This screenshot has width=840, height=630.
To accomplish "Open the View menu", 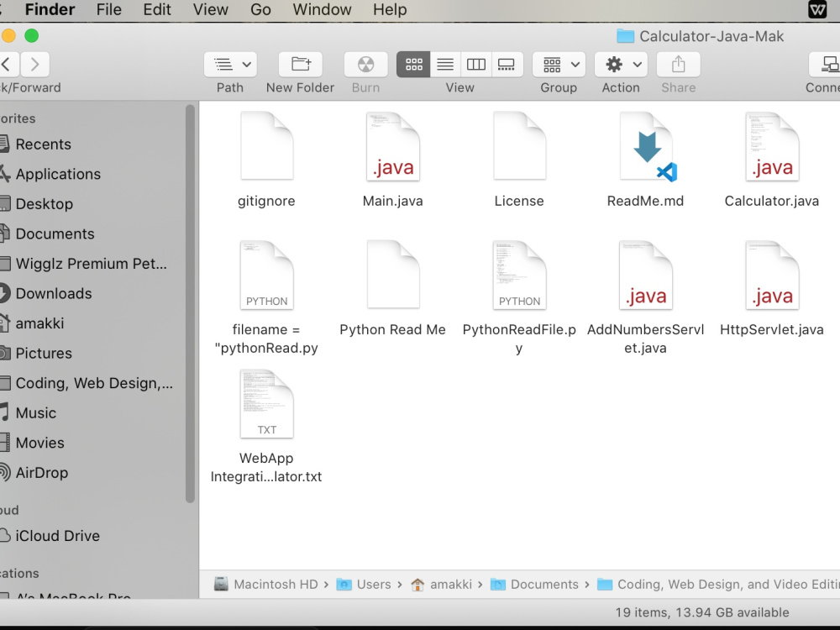I will tap(211, 9).
